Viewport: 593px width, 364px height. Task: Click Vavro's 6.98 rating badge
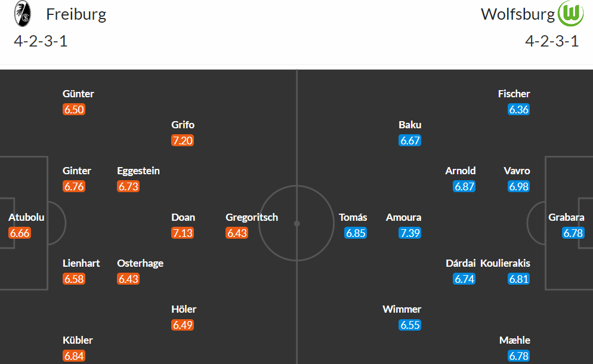pos(518,186)
